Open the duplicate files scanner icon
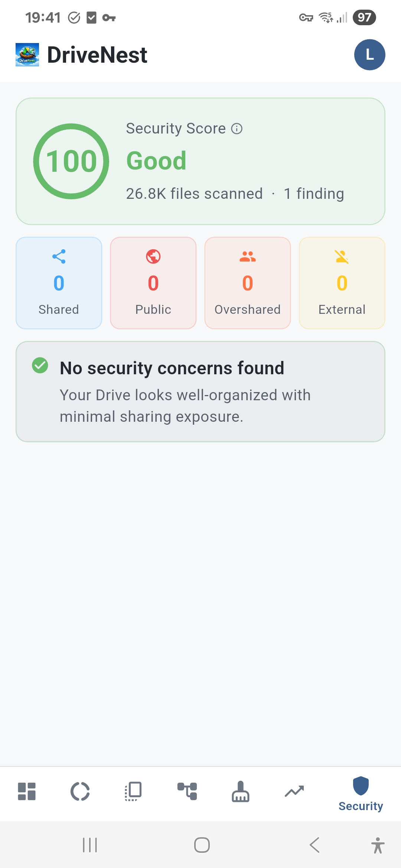 point(133,791)
